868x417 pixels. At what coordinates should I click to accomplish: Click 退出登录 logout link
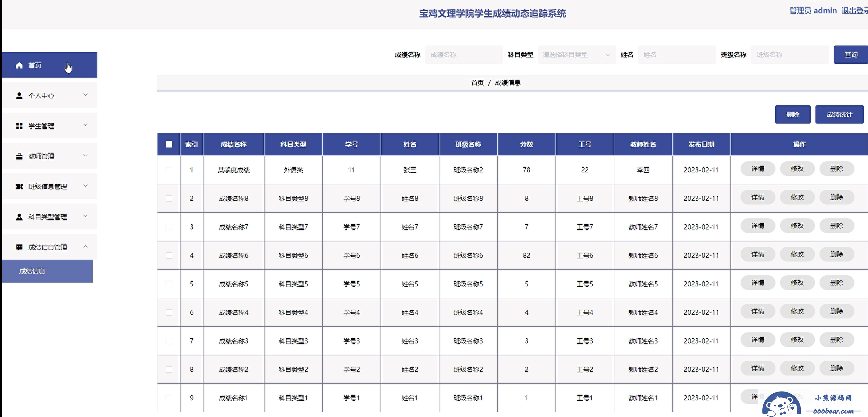coord(854,11)
